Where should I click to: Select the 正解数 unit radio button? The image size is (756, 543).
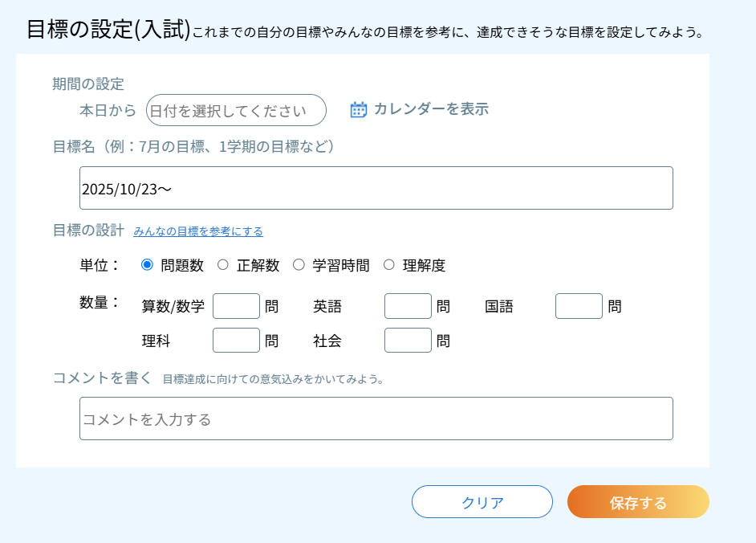tap(223, 264)
